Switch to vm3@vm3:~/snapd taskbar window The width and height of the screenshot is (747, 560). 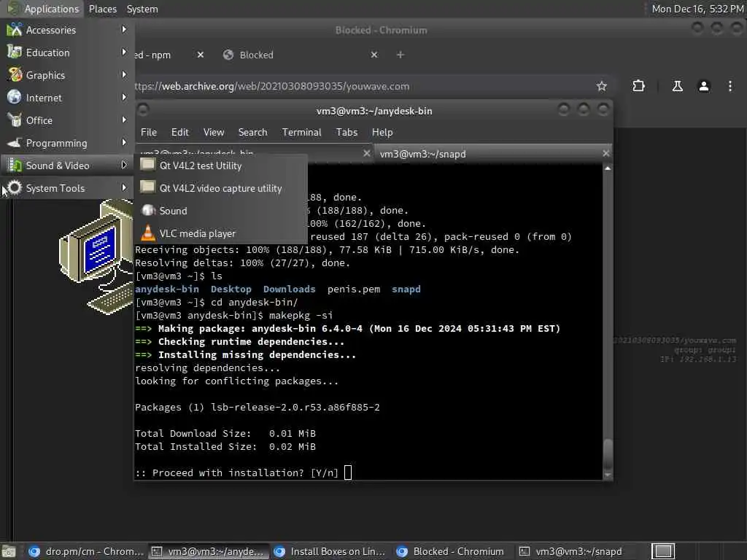(x=576, y=551)
